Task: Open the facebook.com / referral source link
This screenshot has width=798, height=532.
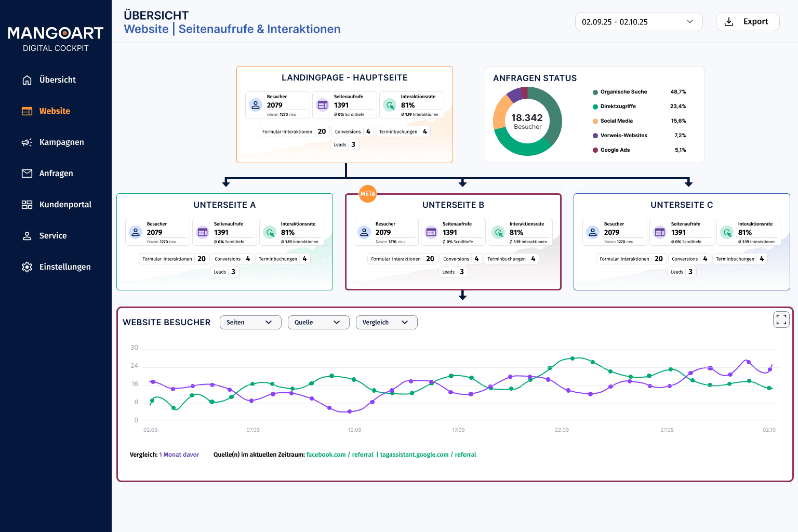Action: click(x=340, y=455)
